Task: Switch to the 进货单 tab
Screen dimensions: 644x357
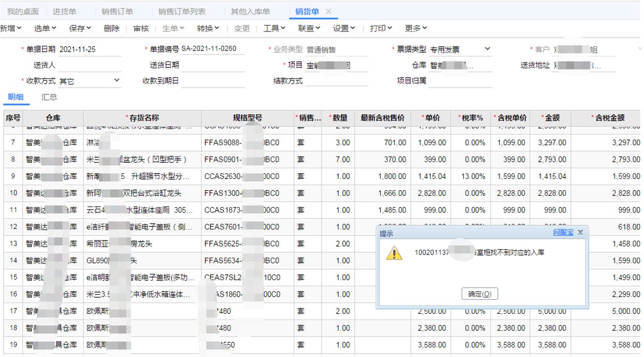Action: point(65,12)
